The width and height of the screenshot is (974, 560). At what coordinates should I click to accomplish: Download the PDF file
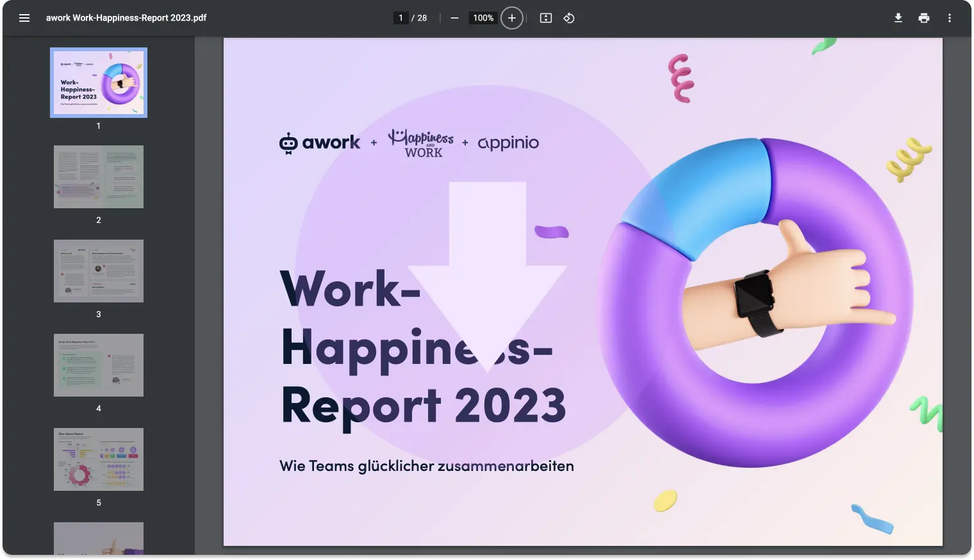tap(898, 18)
